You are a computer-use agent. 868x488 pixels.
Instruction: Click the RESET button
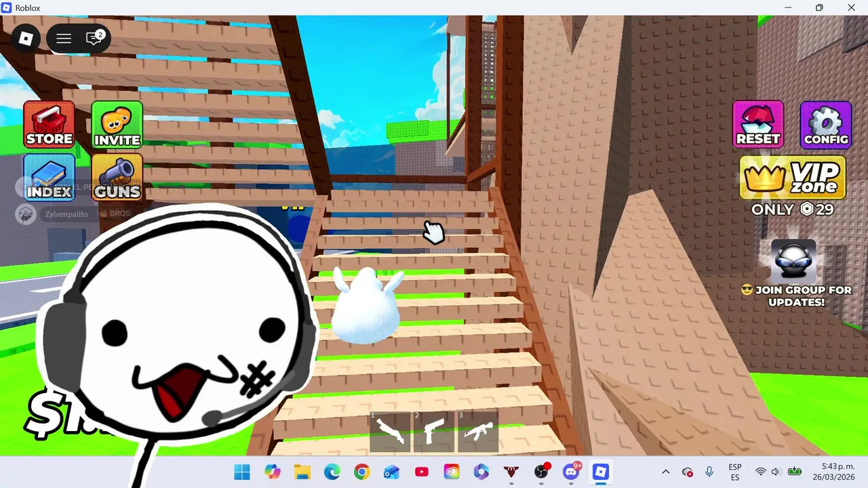pos(758,124)
